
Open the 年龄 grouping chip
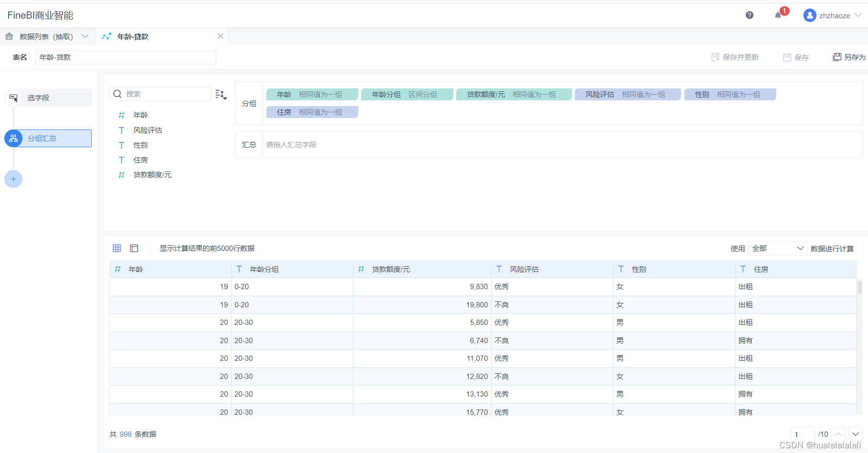[x=312, y=95]
